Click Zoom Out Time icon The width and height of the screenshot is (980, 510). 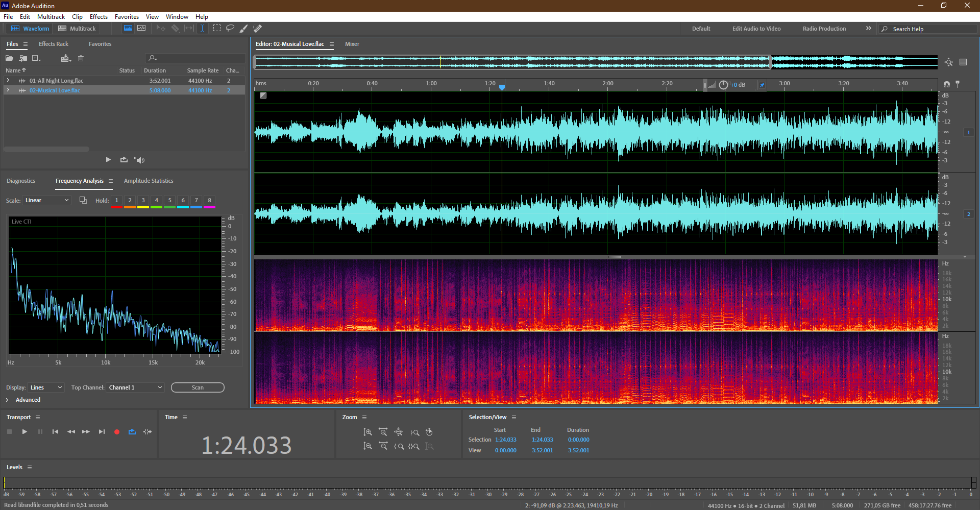click(x=383, y=446)
